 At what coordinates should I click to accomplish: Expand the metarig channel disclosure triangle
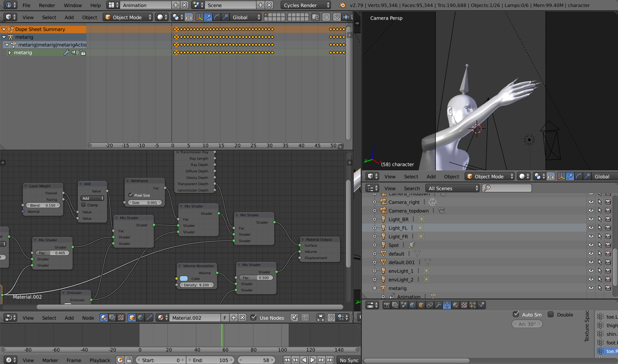(x=10, y=53)
